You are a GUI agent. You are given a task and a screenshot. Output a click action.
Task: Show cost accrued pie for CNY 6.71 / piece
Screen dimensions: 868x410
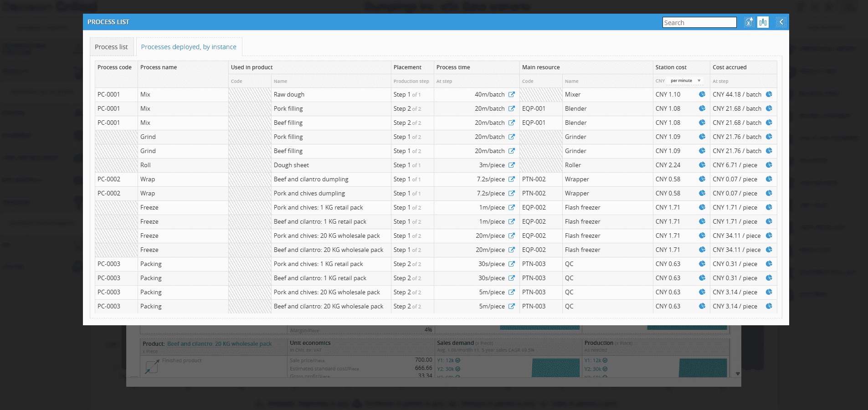[x=769, y=165]
